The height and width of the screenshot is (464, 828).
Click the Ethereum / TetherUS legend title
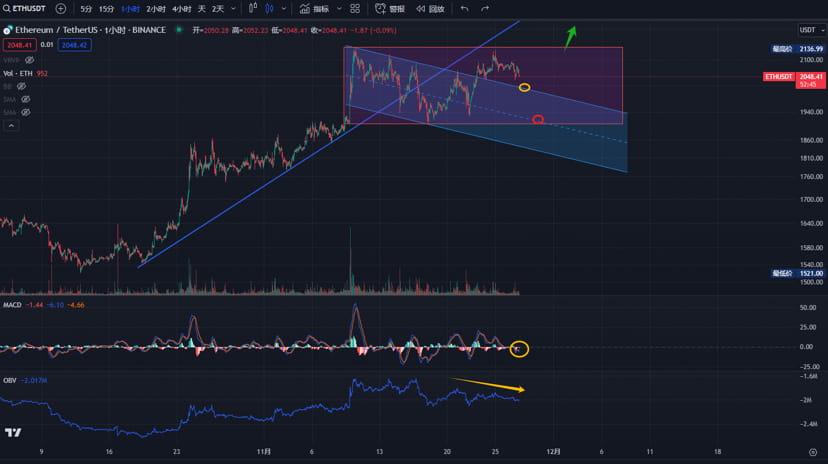(x=90, y=30)
